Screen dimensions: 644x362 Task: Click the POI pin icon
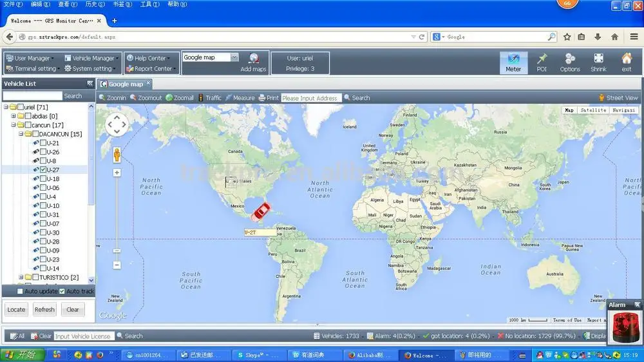point(542,62)
